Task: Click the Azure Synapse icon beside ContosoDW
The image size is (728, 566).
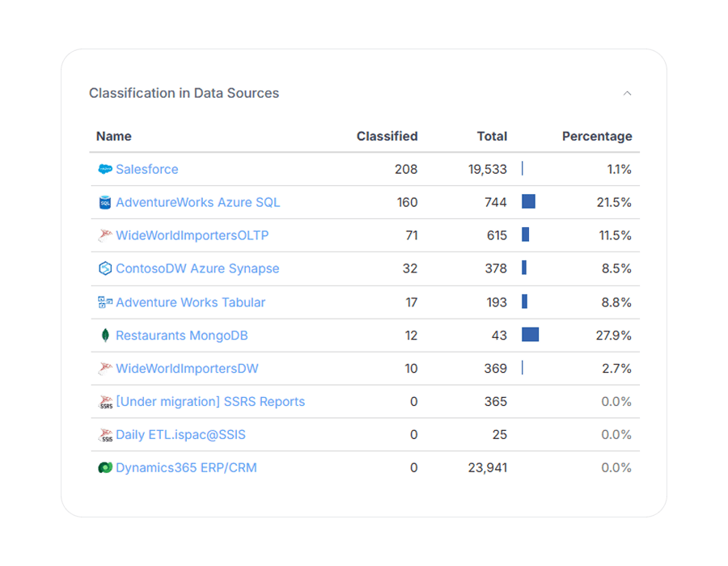Action: tap(104, 268)
